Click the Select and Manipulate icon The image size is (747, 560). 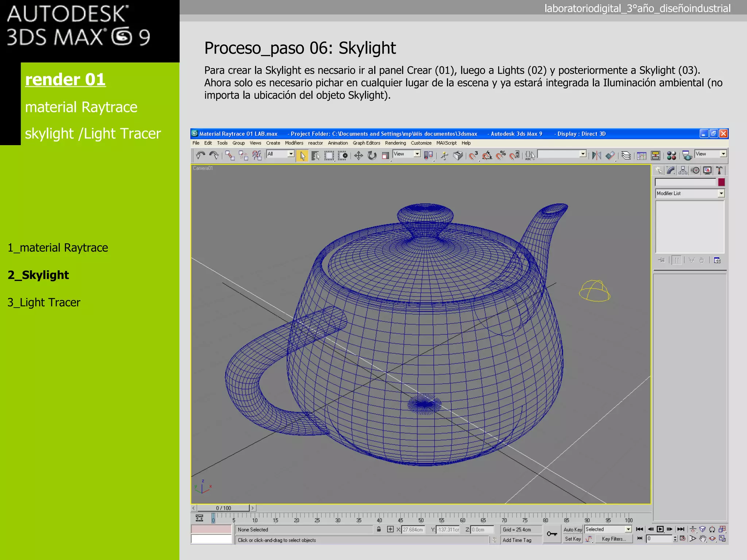[444, 156]
